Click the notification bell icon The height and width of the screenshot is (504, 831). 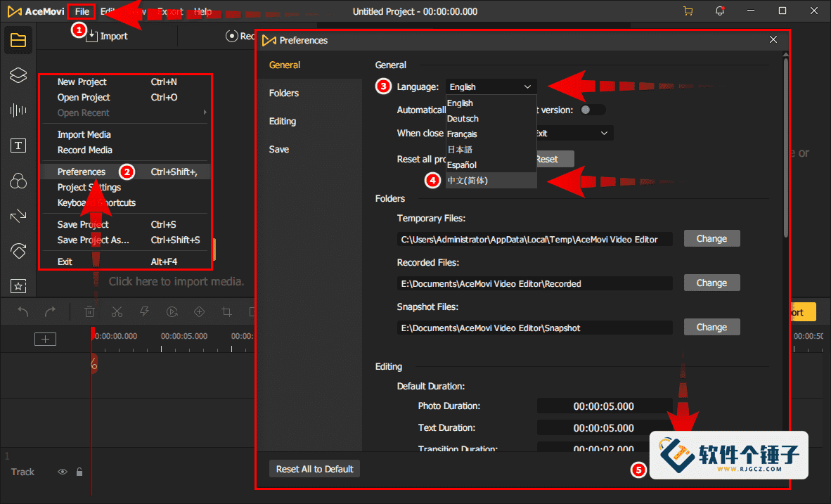click(x=720, y=11)
